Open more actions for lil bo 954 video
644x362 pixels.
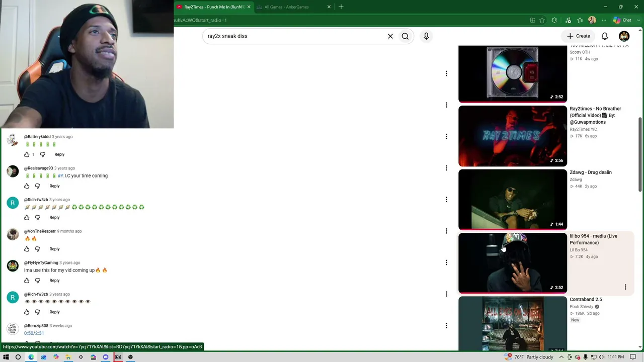coord(625,287)
